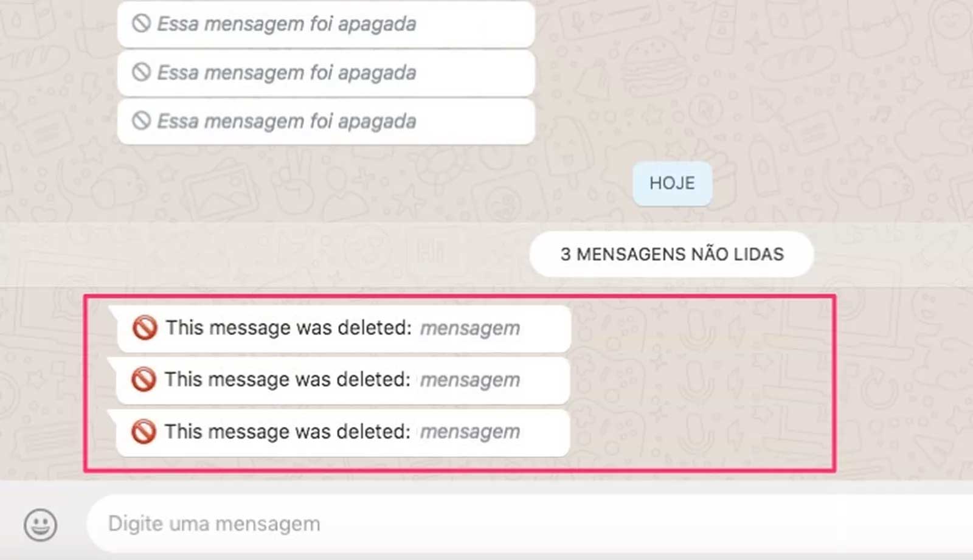Select second 'This message was deleted:' text
This screenshot has height=560, width=973.
pos(288,379)
